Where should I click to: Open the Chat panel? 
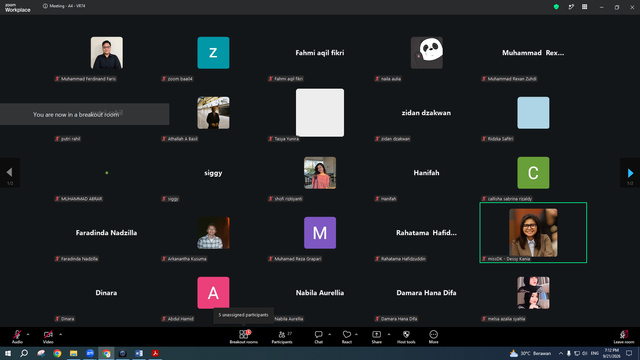[318, 337]
